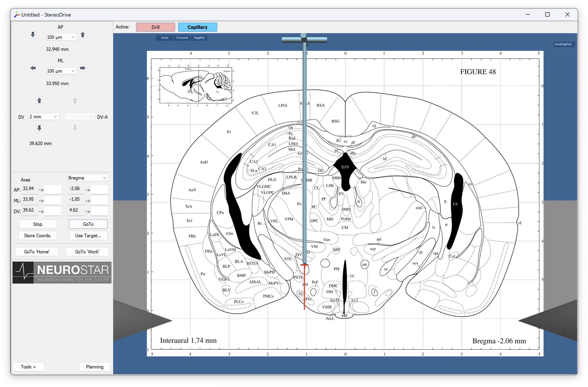This screenshot has width=588, height=387.
Task: Open the DV step size dropdown
Action: coord(43,116)
